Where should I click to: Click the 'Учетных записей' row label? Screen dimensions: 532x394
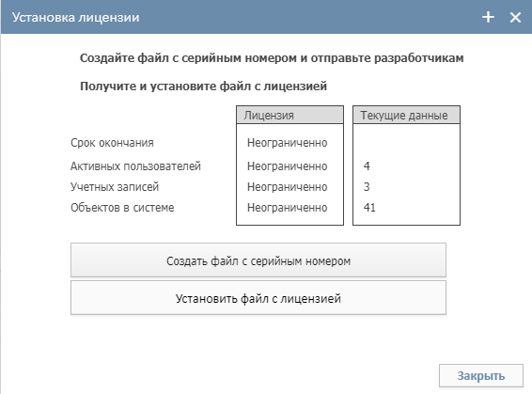(115, 186)
